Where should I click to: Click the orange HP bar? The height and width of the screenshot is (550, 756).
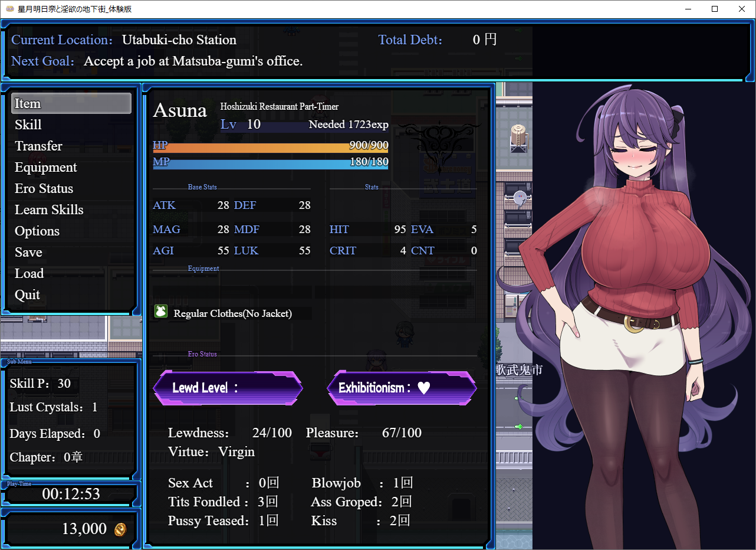[x=270, y=148]
